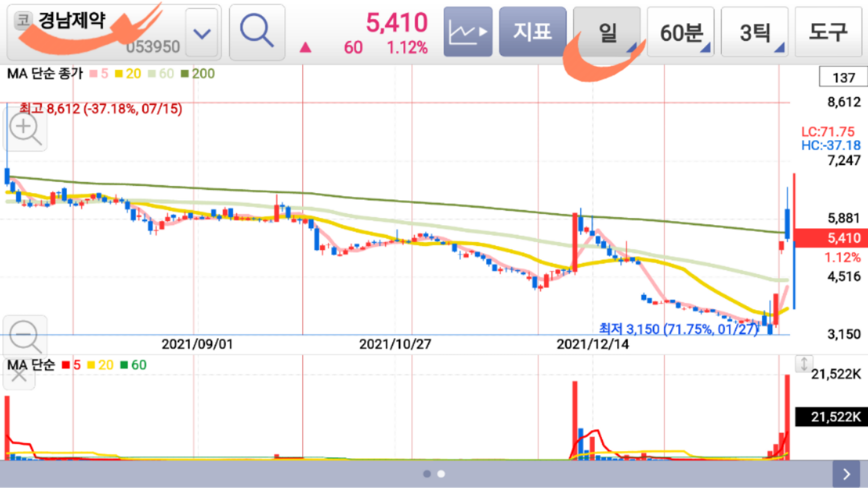Viewport: 868px width, 488px height.
Task: Edit the 137 candle count box
Action: (x=843, y=77)
